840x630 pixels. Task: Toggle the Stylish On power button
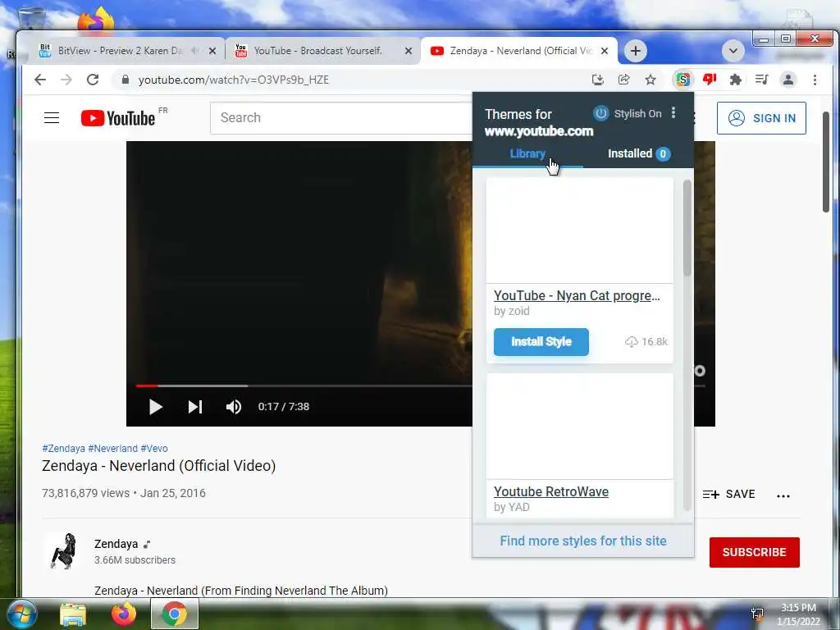(600, 113)
